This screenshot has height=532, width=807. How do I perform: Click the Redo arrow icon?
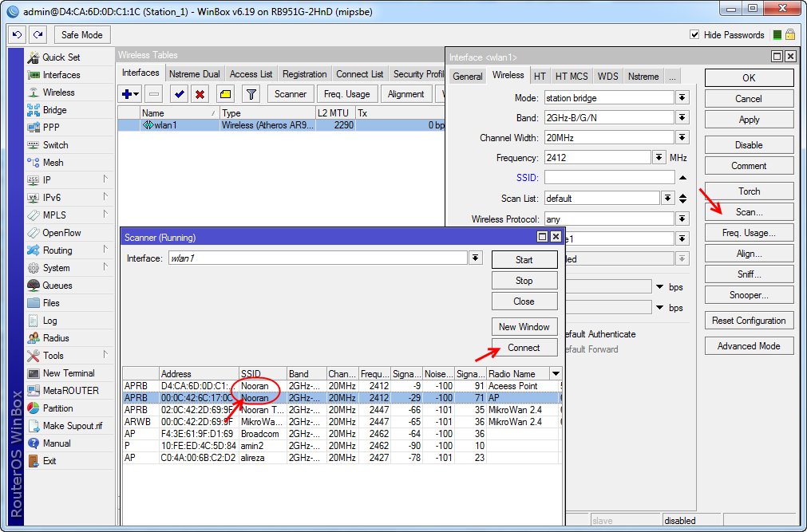click(38, 35)
